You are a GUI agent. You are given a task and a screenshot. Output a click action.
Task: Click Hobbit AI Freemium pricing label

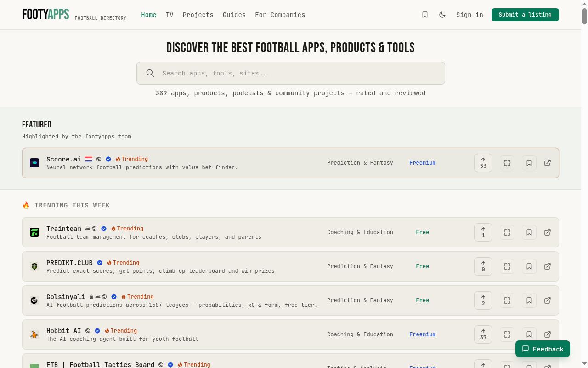coord(423,334)
